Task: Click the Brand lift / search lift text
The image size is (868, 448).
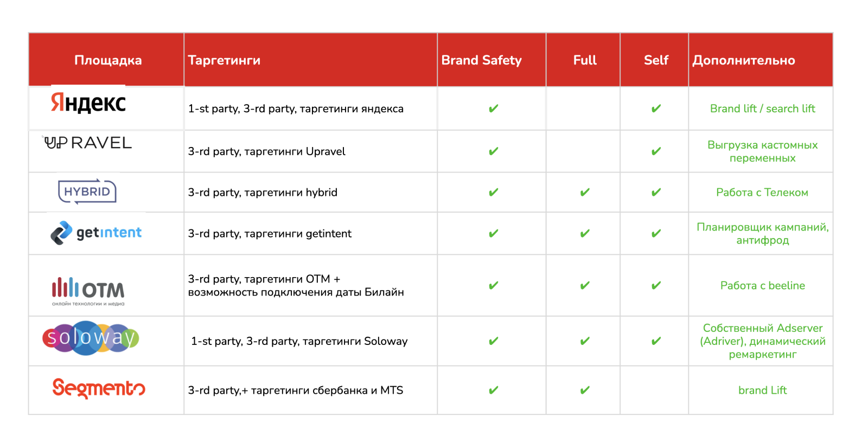Action: click(762, 108)
